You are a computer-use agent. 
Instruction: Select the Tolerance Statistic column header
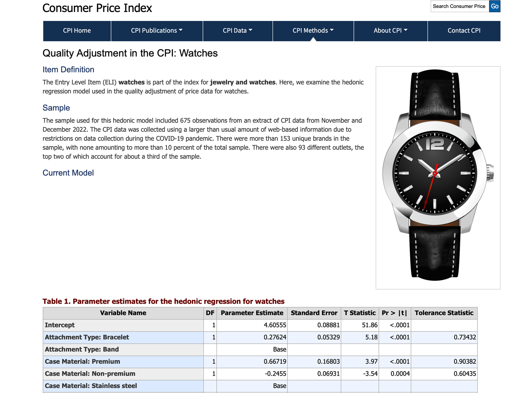(444, 313)
